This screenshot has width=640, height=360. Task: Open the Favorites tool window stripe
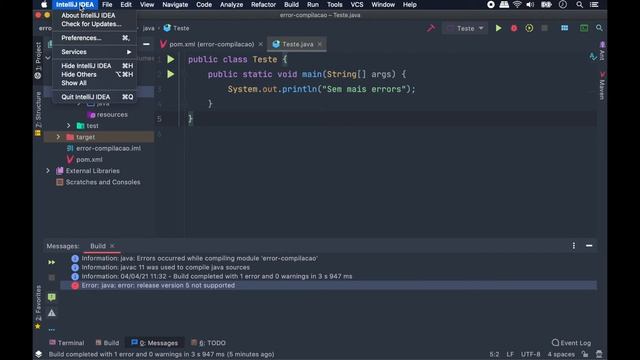pyautogui.click(x=38, y=307)
